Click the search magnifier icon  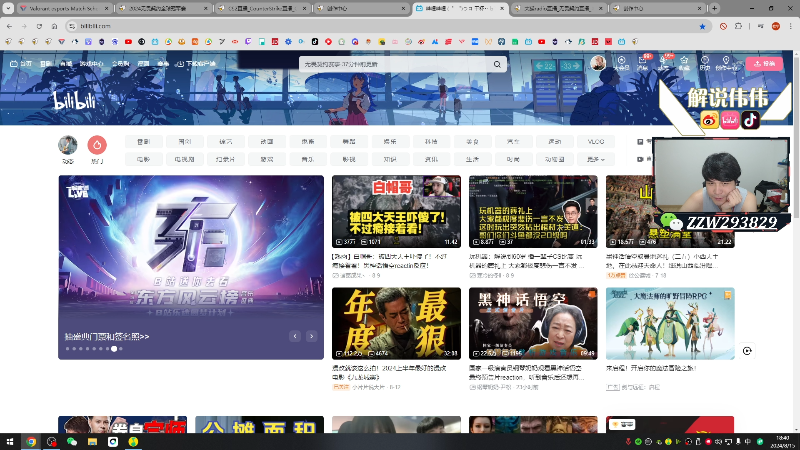pyautogui.click(x=497, y=64)
